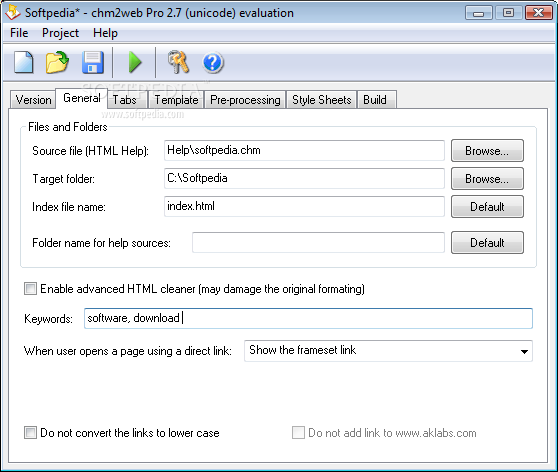Open the Project menu
558x472 pixels.
(60, 33)
